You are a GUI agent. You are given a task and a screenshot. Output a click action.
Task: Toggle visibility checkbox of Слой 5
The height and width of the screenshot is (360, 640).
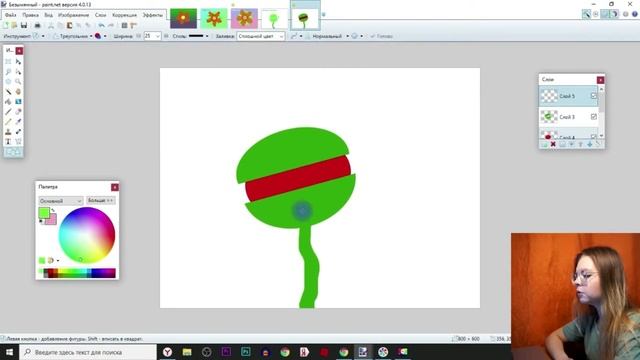click(x=593, y=96)
